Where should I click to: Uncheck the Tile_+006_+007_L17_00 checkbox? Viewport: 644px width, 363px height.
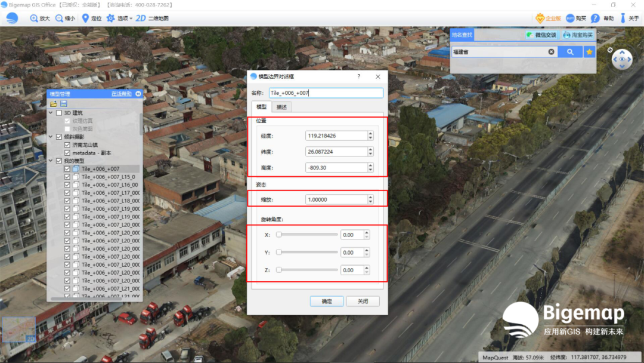67,193
